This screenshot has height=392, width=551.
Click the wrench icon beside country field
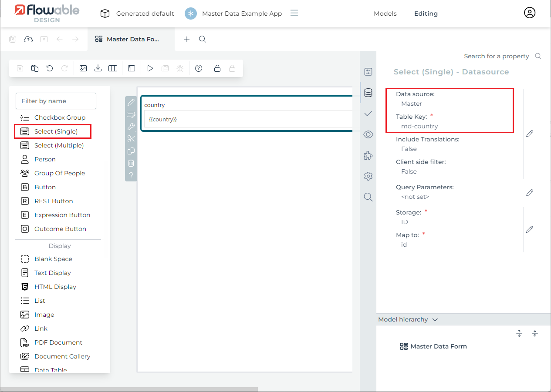tap(131, 127)
